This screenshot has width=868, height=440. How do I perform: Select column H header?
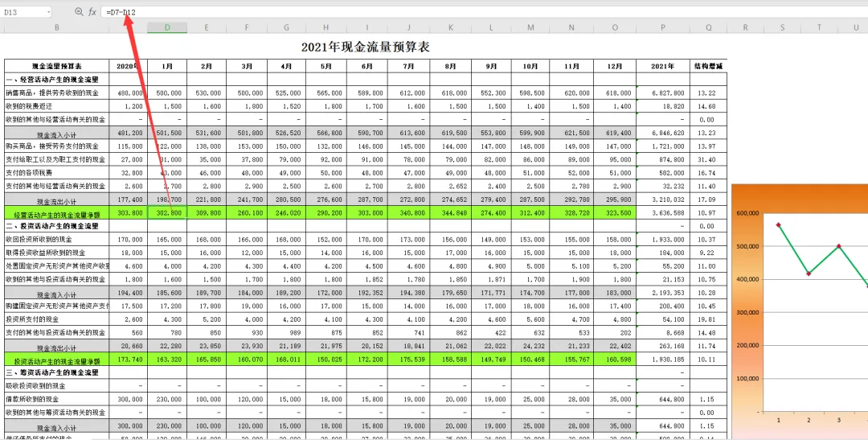(x=326, y=27)
